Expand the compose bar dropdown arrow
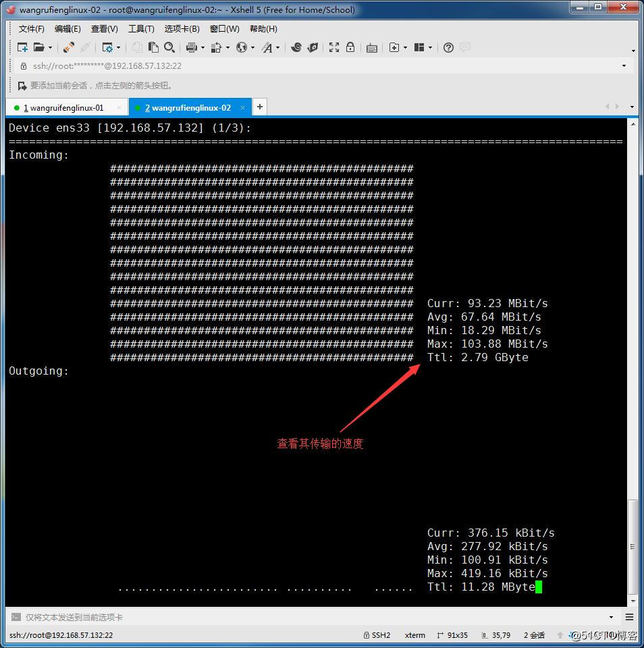 [x=612, y=617]
